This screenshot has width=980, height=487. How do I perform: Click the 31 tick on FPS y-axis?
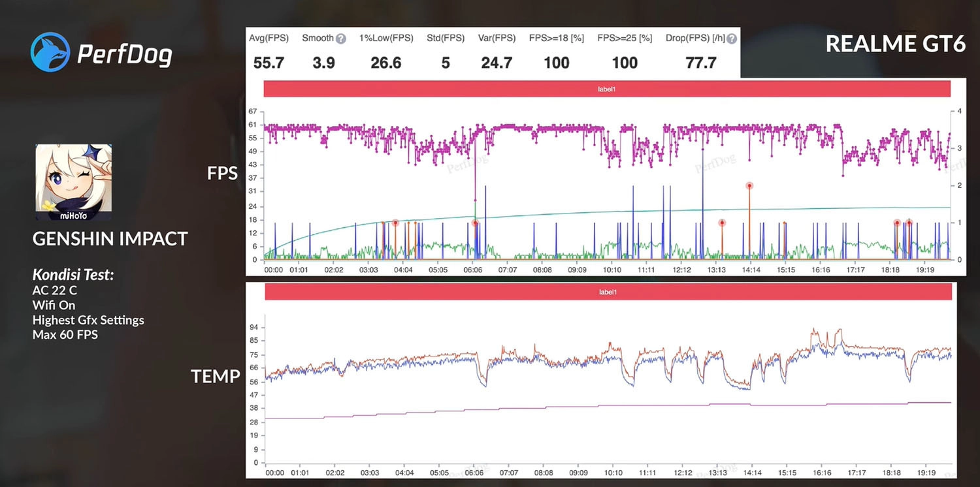coord(252,191)
